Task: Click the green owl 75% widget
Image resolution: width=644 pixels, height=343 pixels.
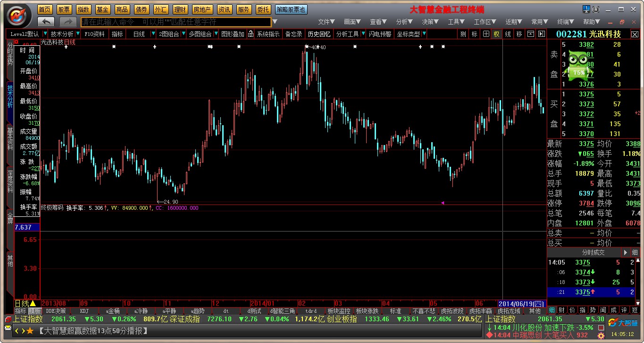Action: point(578,65)
